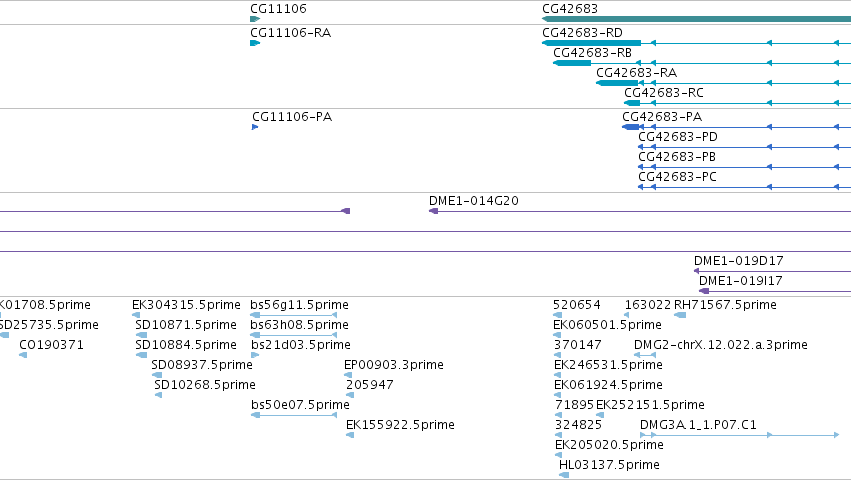Select the CG42683-RD transcript thick exon bar
Image resolution: width=851 pixels, height=480 pixels.
click(x=592, y=43)
